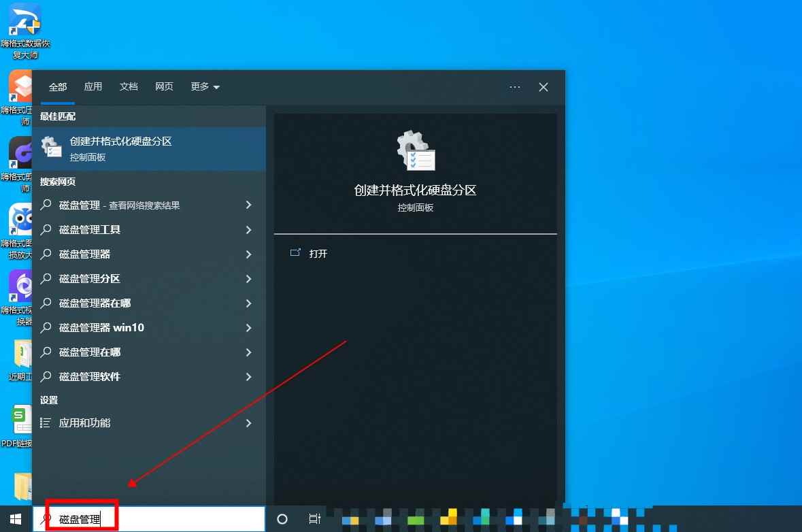Click 打开 to launch Disk Management
The height and width of the screenshot is (532, 802).
click(318, 253)
